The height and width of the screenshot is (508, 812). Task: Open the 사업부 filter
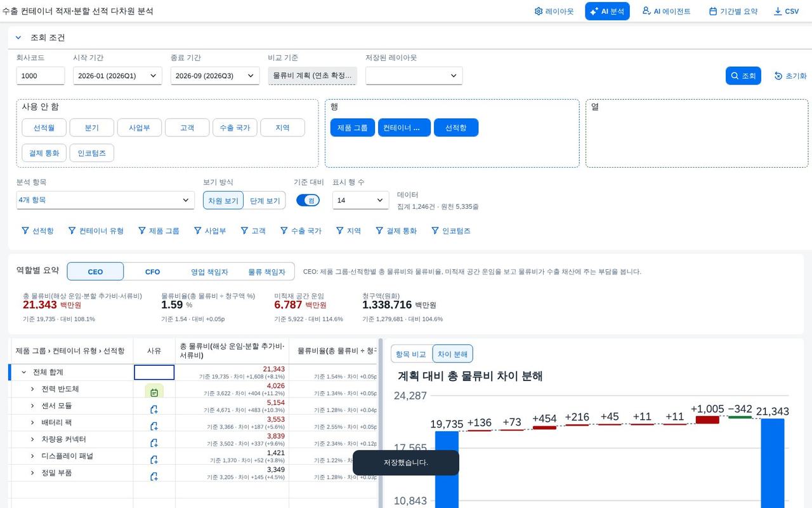click(209, 231)
